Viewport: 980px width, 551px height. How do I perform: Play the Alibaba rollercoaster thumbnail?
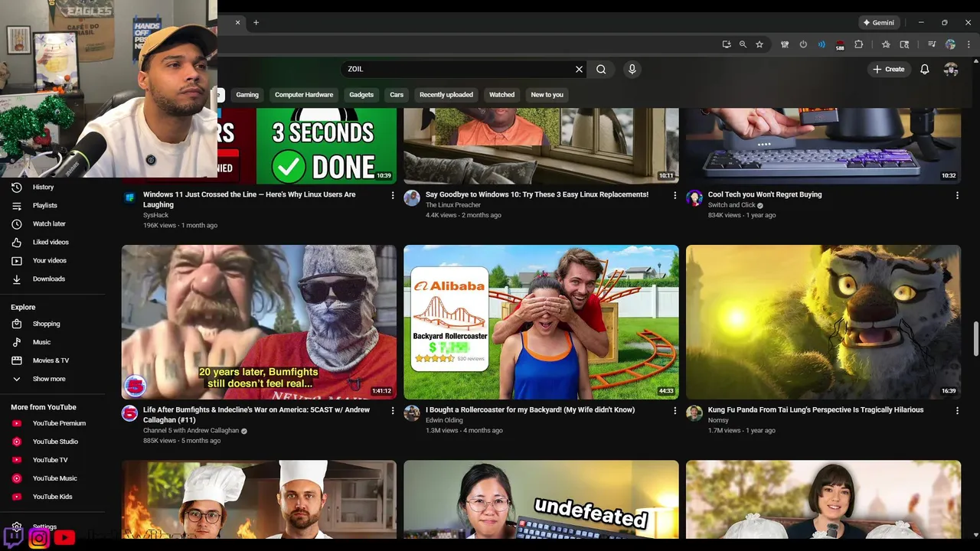(x=541, y=322)
